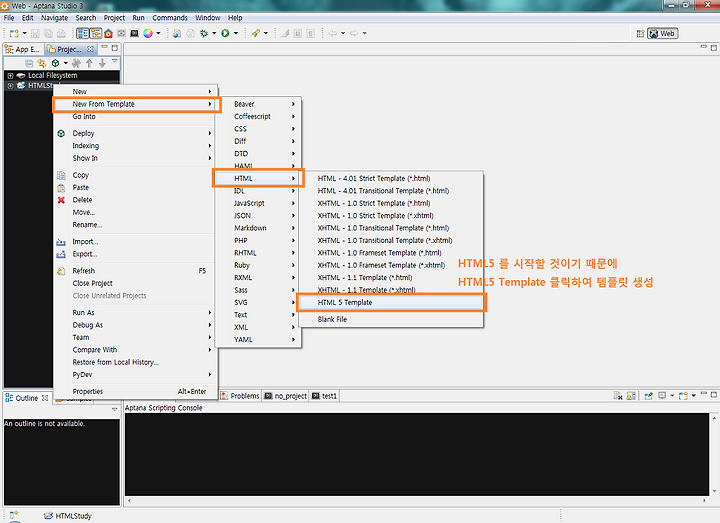Open the color wheel themes icon
The width and height of the screenshot is (720, 523).
pos(148,33)
